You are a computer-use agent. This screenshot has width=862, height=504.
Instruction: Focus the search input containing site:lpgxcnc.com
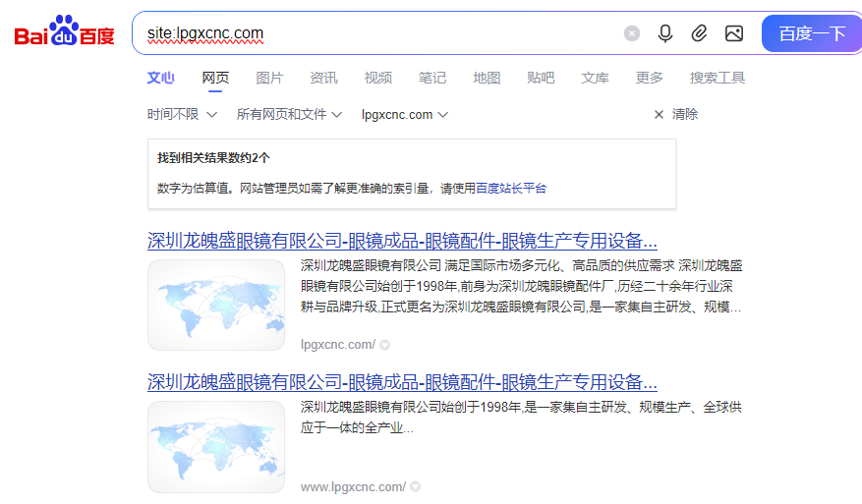[x=379, y=33]
